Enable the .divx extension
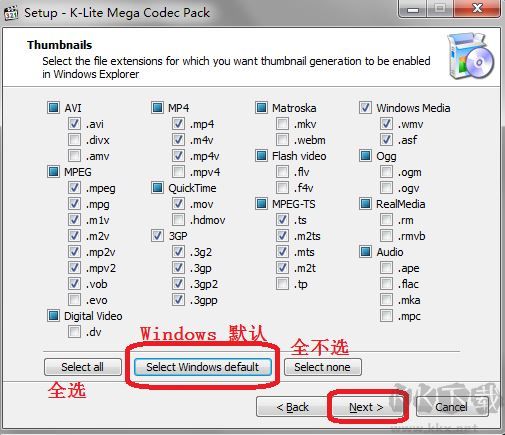Viewport: 505px width, 435px height. pyautogui.click(x=74, y=140)
